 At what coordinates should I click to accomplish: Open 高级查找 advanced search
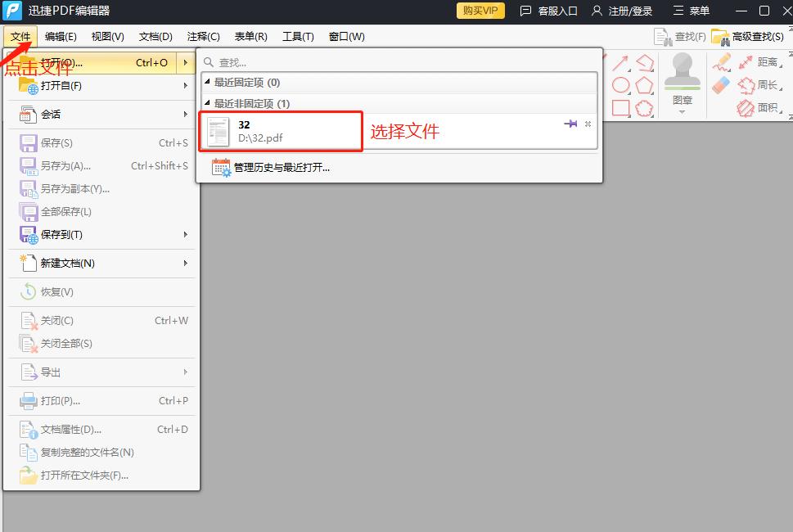(x=757, y=36)
